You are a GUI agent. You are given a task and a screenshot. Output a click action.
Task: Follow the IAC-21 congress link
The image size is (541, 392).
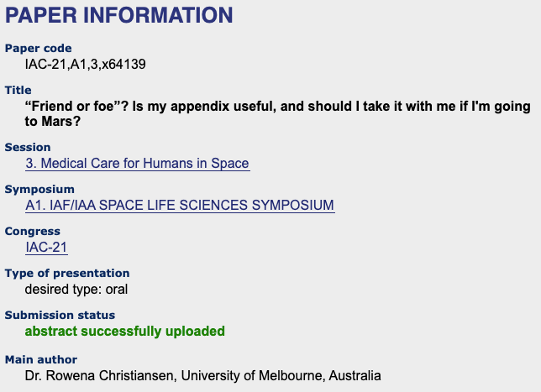(x=46, y=247)
